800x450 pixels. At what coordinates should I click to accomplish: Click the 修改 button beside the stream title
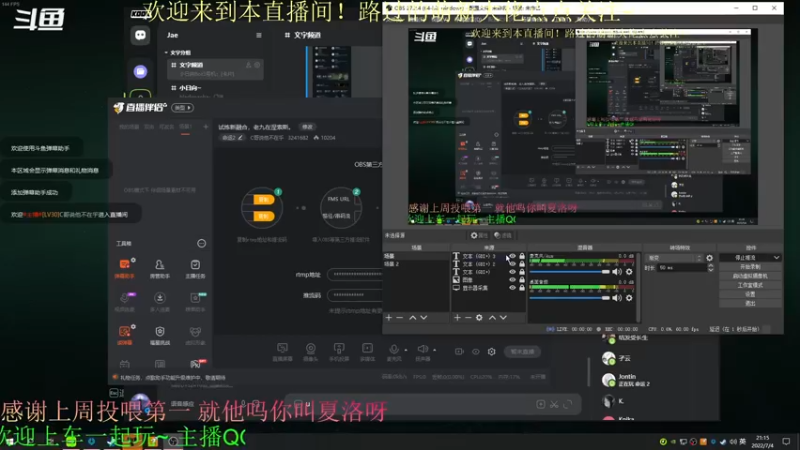click(x=307, y=127)
